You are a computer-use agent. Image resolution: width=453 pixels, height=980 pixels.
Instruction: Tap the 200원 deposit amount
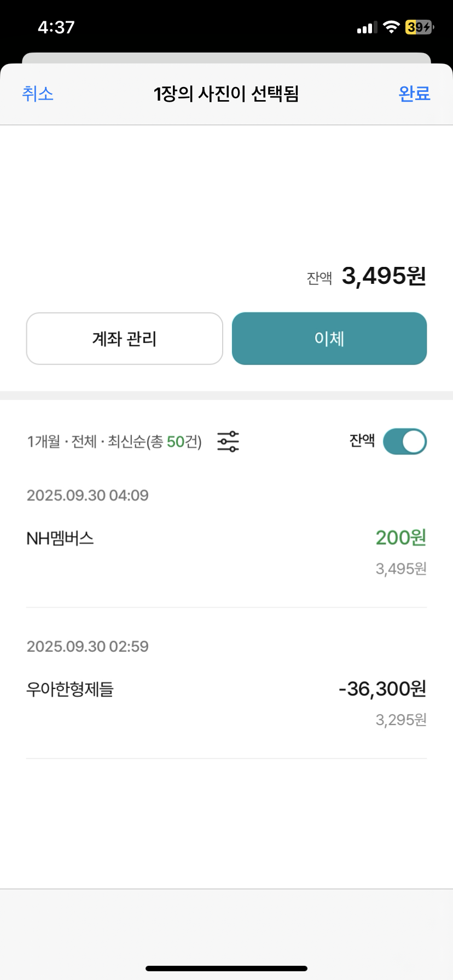pyautogui.click(x=400, y=538)
